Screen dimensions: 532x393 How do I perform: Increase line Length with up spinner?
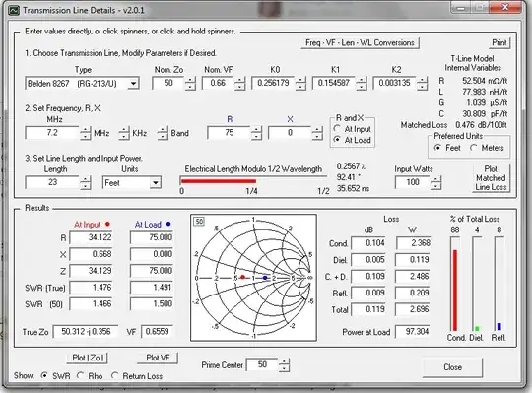(x=85, y=179)
